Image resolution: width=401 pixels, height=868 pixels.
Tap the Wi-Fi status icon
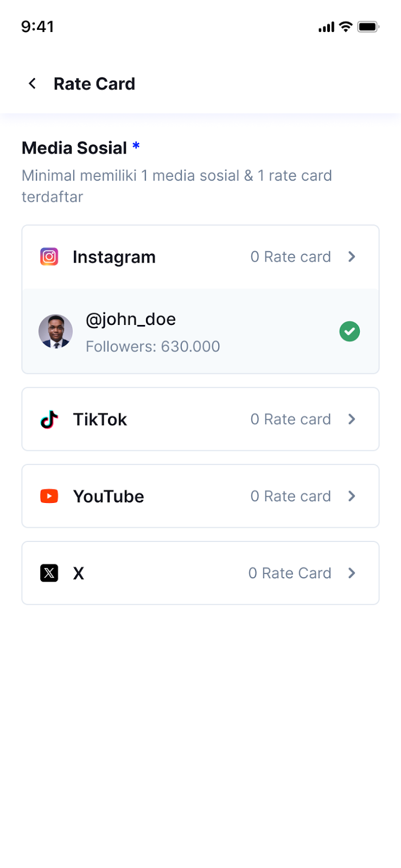346,27
